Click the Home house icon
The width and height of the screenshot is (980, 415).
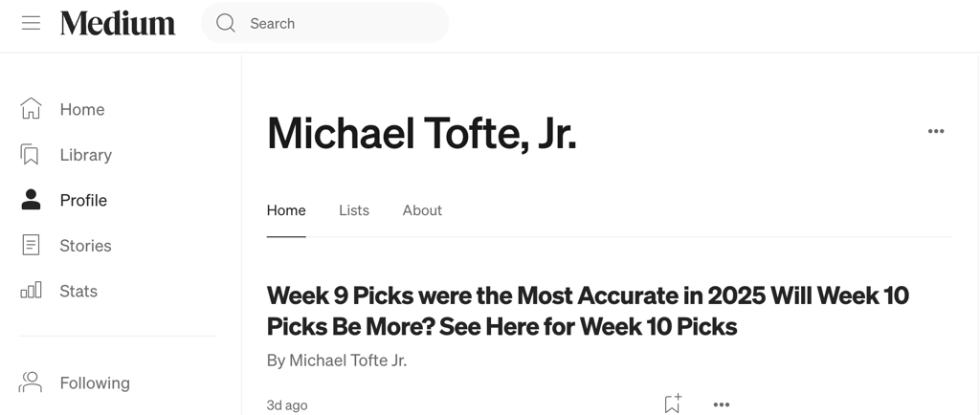[32, 109]
